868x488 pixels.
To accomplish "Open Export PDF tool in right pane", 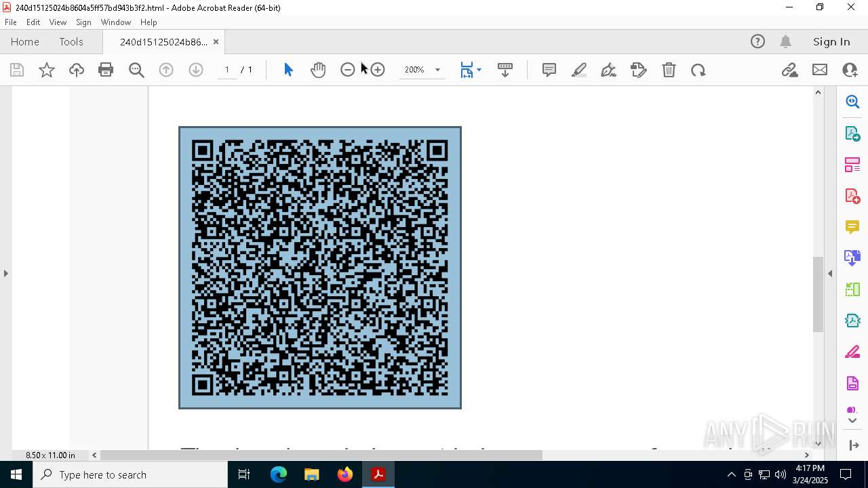I will (852, 133).
